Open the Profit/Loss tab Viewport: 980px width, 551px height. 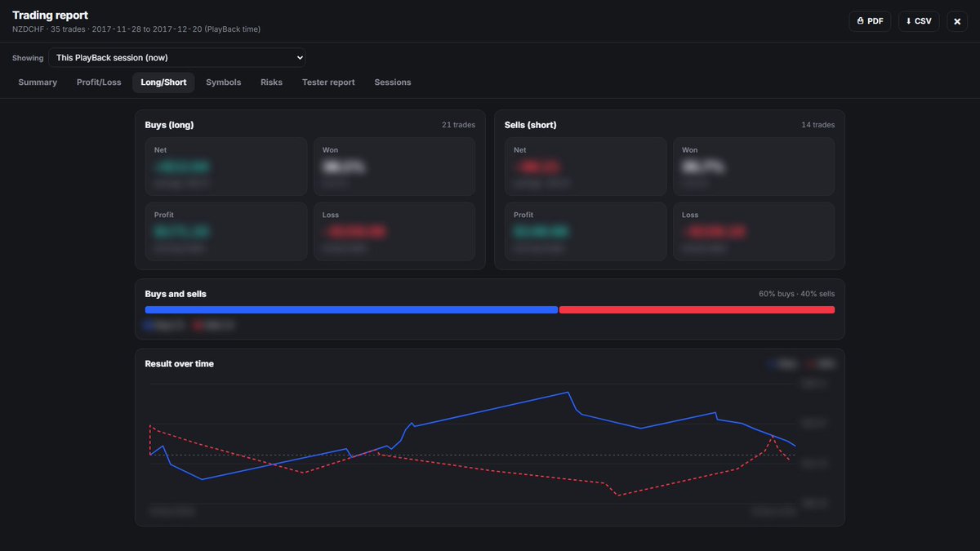point(99,82)
